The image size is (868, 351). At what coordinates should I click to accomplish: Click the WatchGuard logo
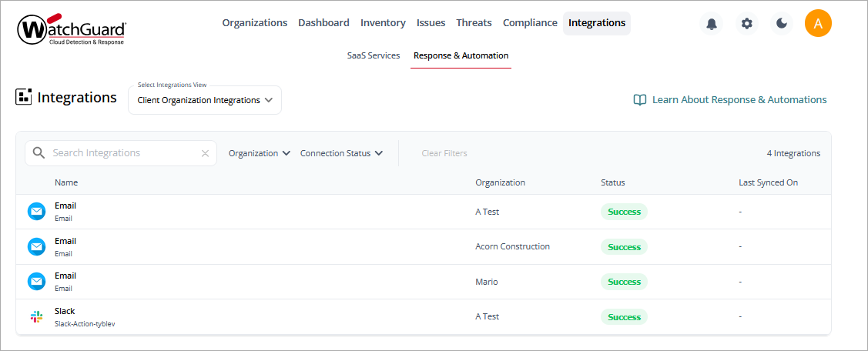[x=72, y=30]
